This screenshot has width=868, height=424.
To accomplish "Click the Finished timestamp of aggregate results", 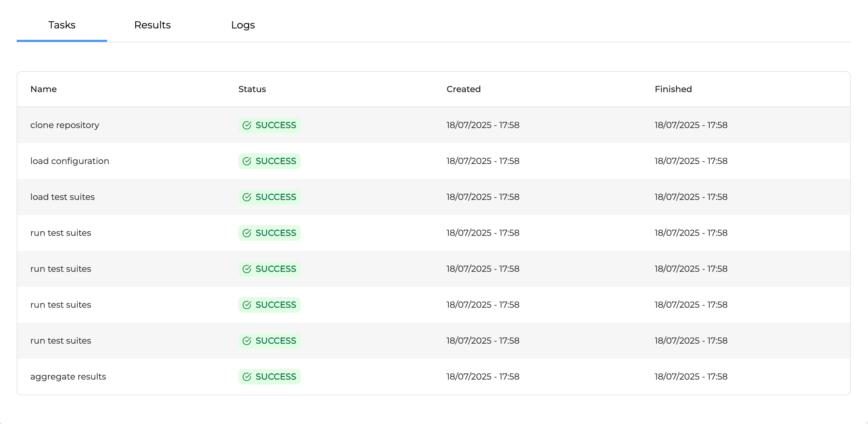I will point(691,377).
